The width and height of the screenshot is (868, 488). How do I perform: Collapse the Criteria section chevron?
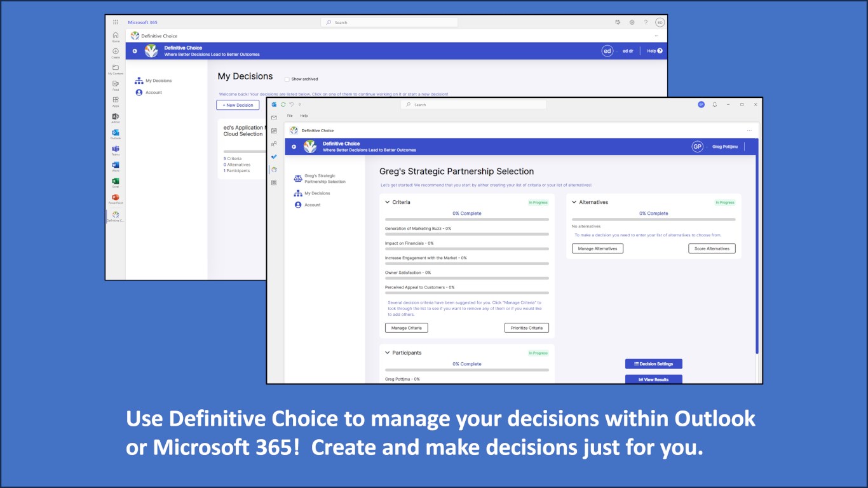388,202
